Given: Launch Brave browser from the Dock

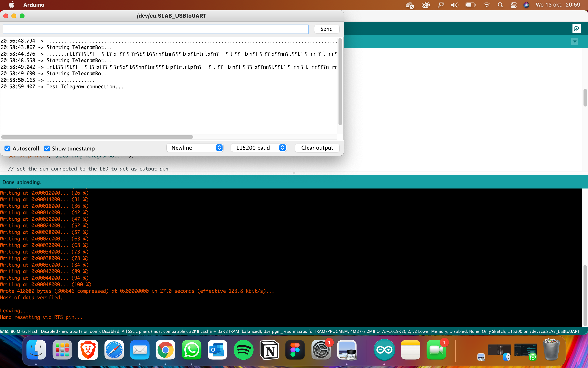Looking at the screenshot, I should (88, 350).
